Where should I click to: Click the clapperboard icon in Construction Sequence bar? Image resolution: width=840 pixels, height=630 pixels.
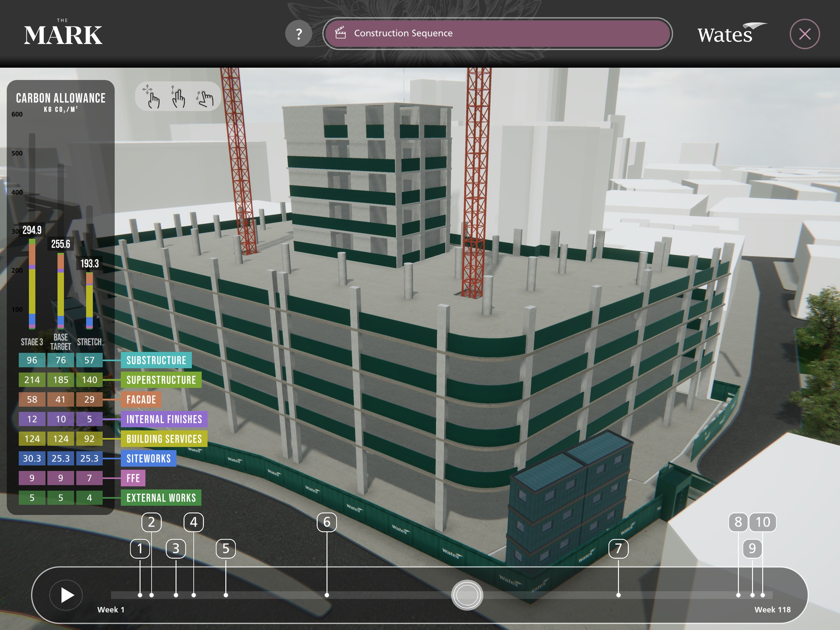(x=341, y=33)
